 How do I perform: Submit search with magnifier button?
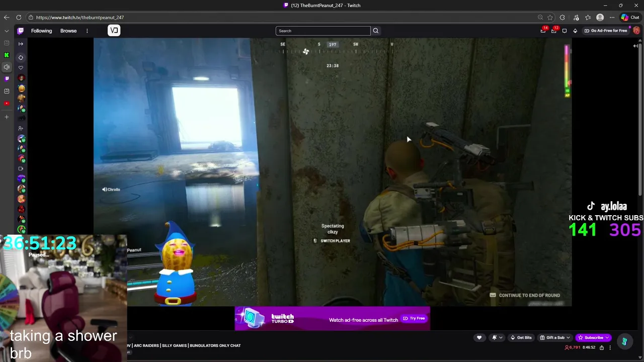[x=375, y=31]
